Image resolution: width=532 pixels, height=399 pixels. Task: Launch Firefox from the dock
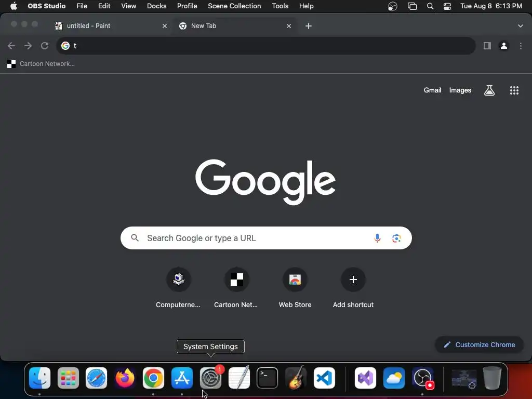coord(125,378)
